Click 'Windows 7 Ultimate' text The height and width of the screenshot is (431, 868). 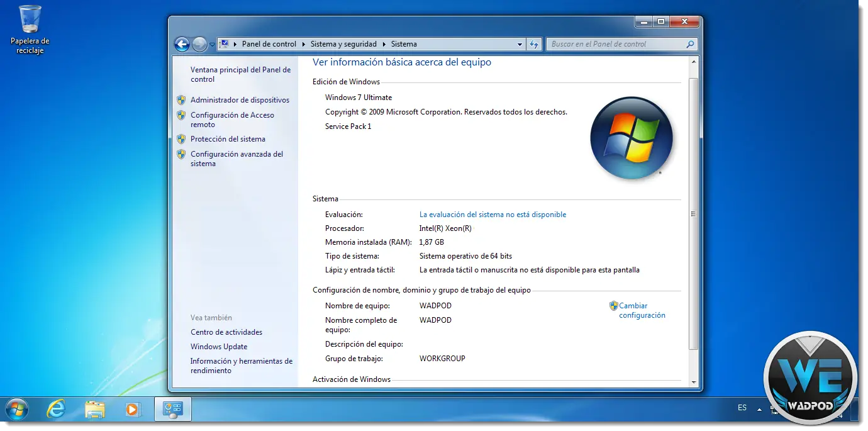pos(359,98)
